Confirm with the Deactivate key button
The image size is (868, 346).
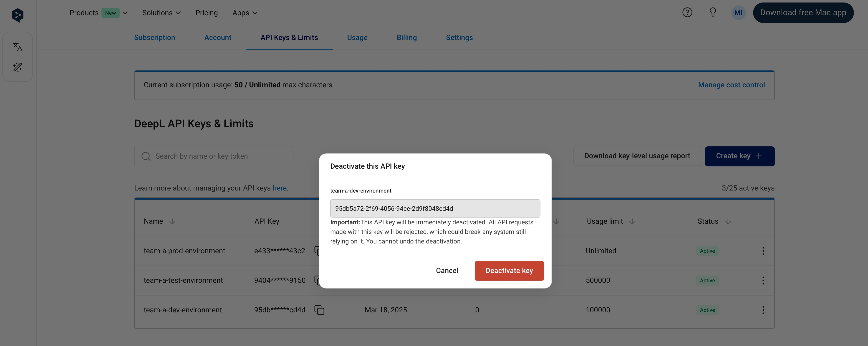(x=509, y=271)
